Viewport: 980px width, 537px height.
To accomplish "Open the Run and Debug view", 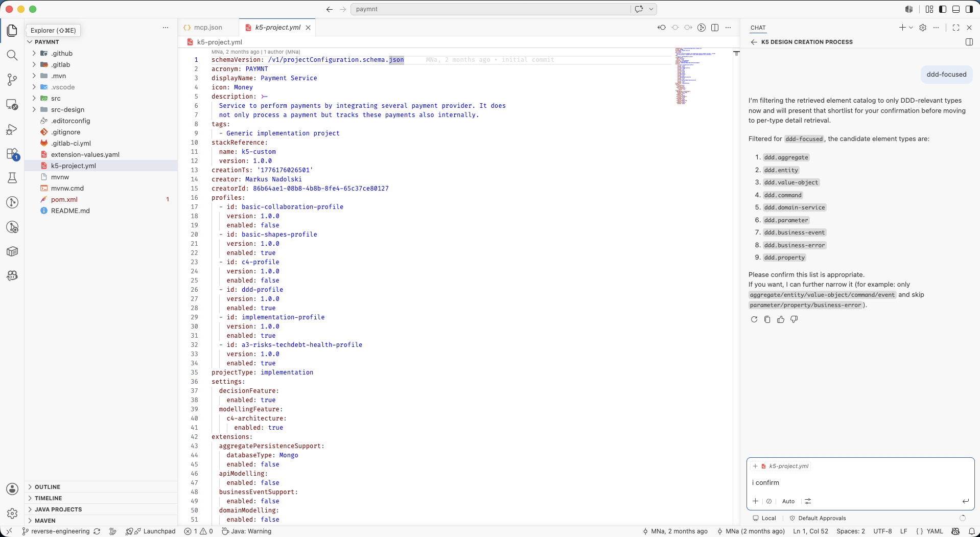I will click(x=12, y=129).
